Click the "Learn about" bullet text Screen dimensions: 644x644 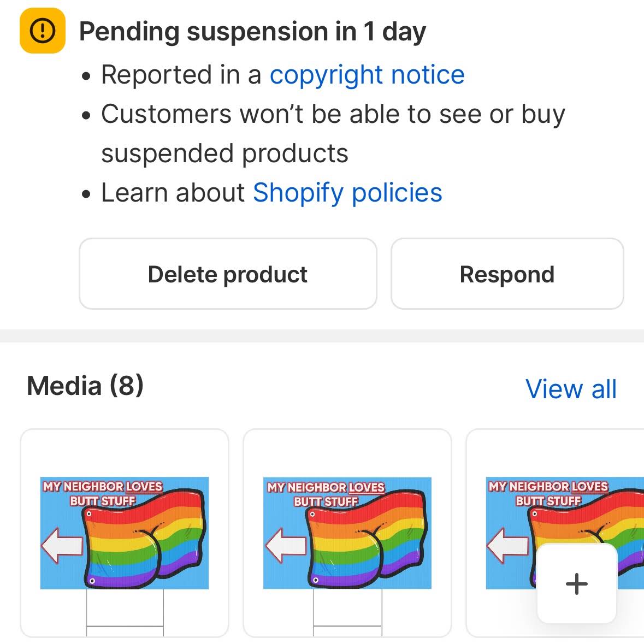point(173,193)
